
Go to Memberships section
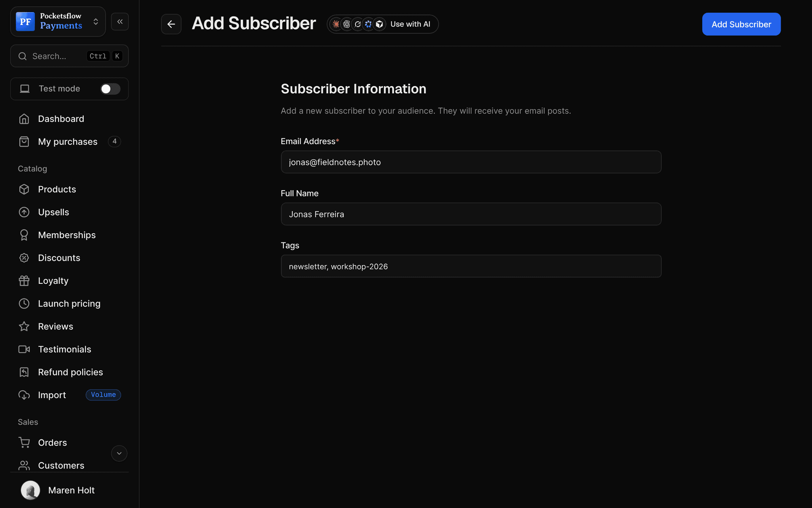(x=69, y=235)
